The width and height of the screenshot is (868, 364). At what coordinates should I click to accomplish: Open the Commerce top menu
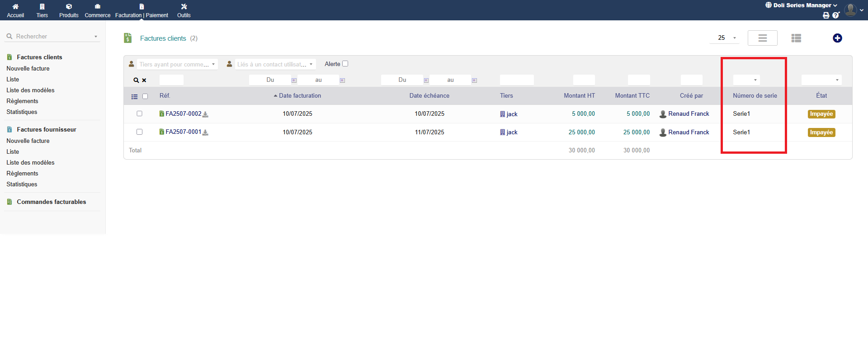click(98, 10)
